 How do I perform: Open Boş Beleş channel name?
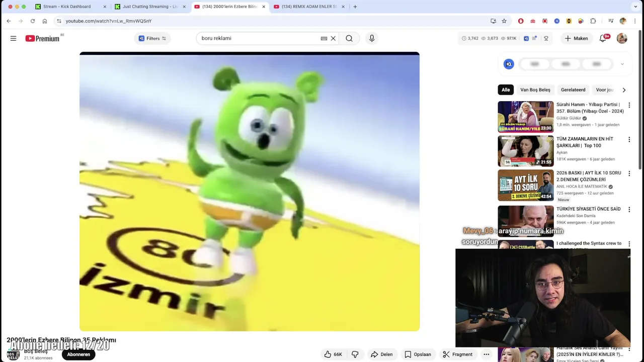click(x=36, y=351)
